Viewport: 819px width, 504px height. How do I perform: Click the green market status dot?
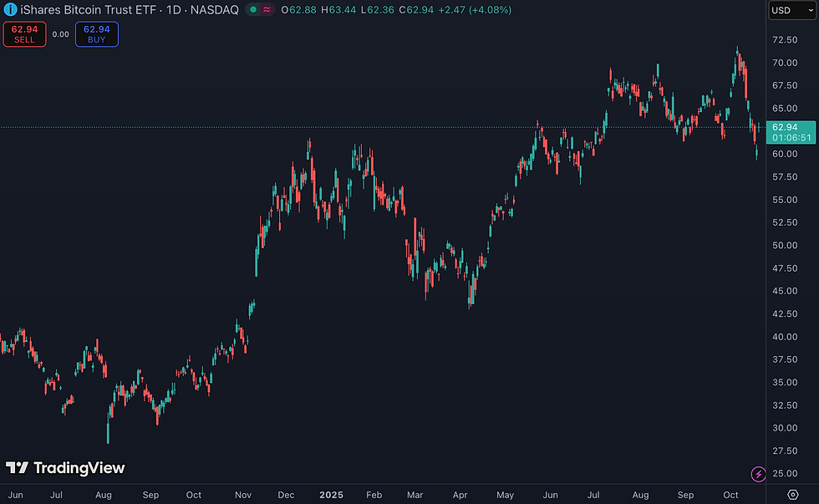point(253,9)
